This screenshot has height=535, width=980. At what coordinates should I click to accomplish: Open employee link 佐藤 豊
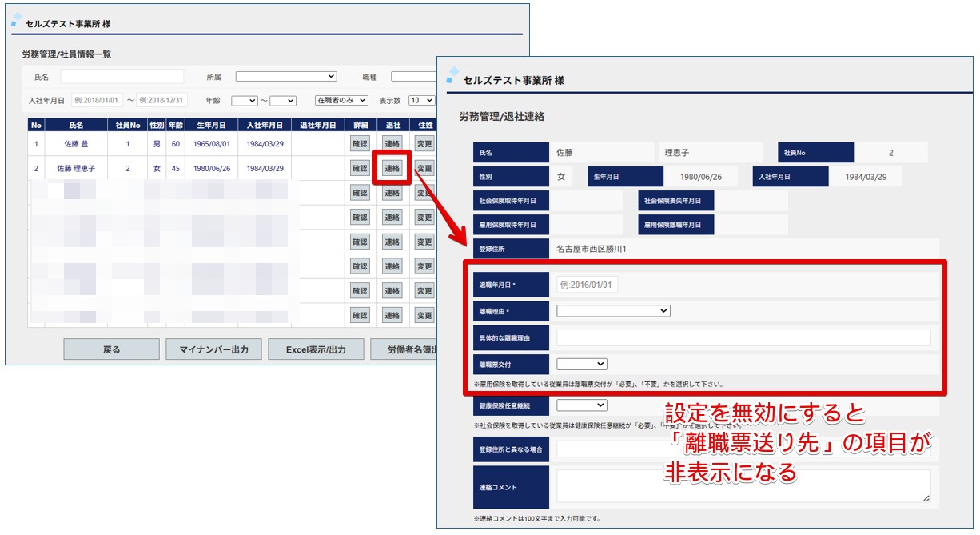[76, 144]
